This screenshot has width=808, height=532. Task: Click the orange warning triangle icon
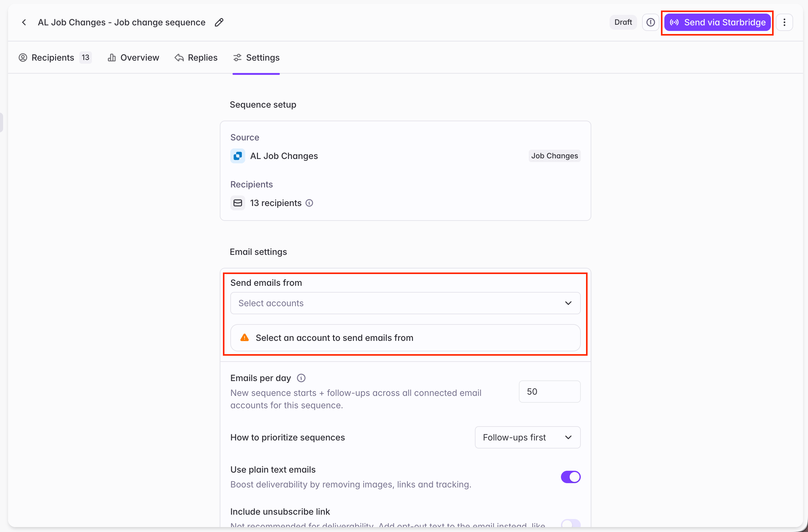(245, 337)
